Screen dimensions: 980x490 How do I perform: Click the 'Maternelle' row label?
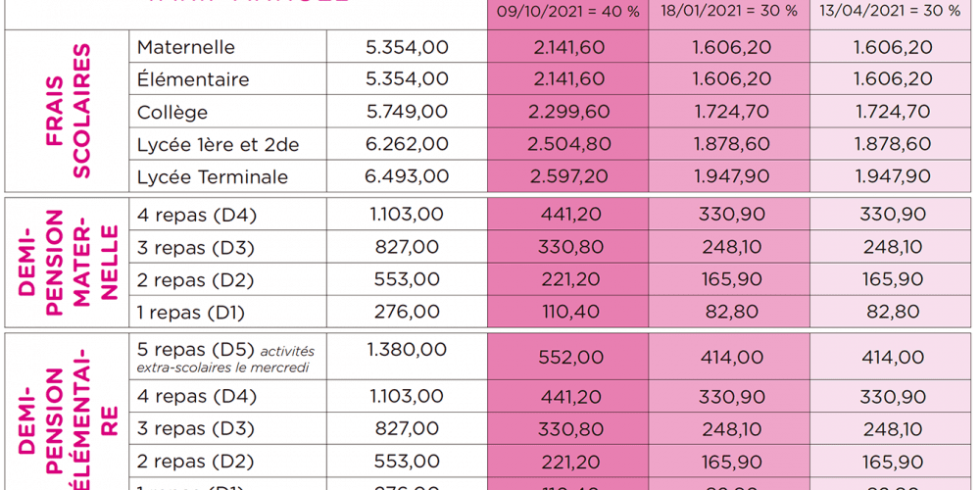tap(186, 47)
